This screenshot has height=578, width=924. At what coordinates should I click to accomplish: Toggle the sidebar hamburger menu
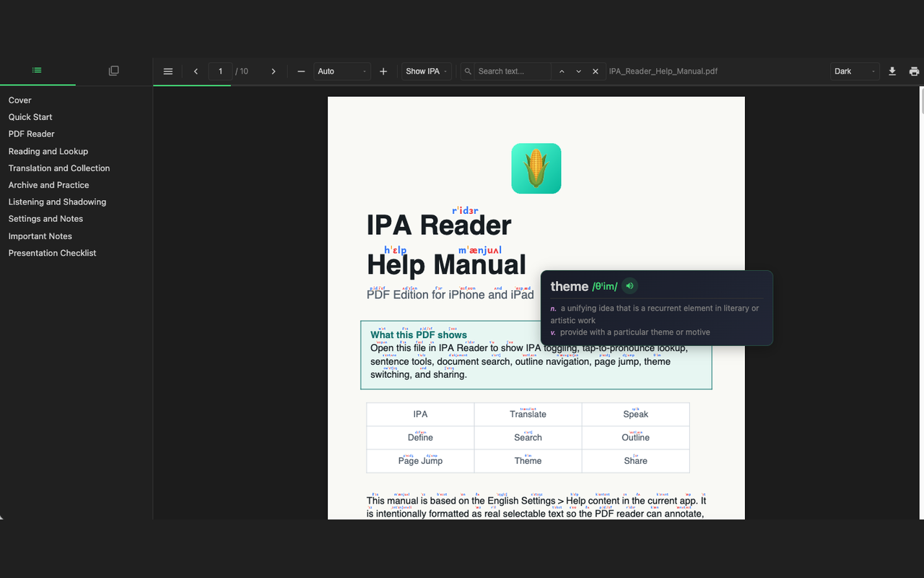tap(168, 72)
